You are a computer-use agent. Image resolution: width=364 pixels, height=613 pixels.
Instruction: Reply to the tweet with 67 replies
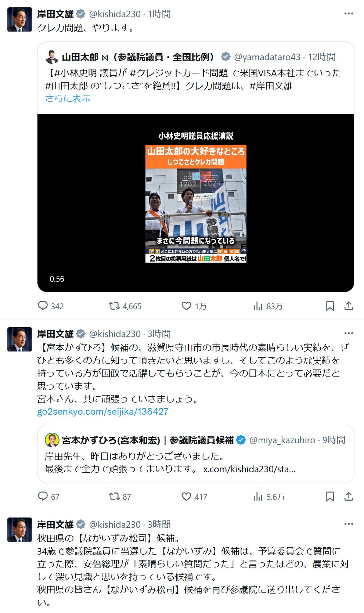click(43, 497)
